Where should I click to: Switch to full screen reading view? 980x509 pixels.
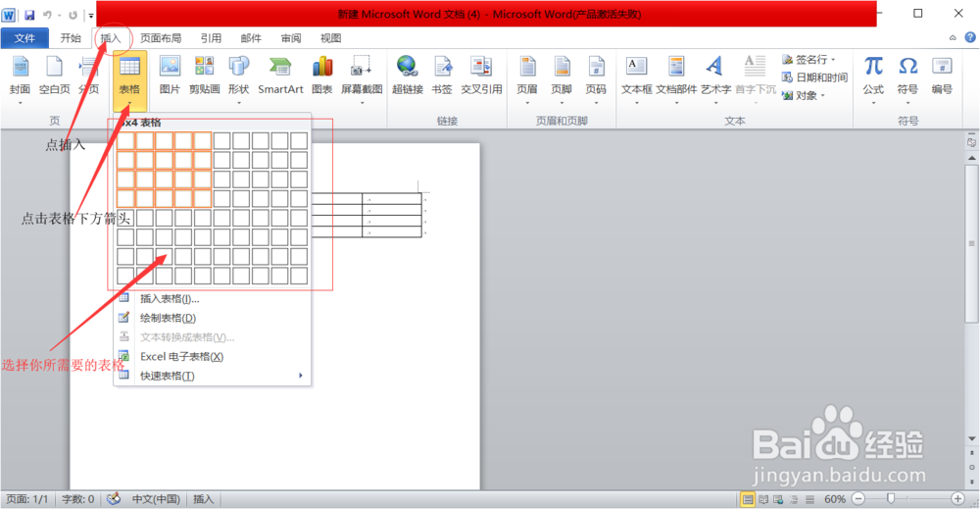click(x=763, y=499)
